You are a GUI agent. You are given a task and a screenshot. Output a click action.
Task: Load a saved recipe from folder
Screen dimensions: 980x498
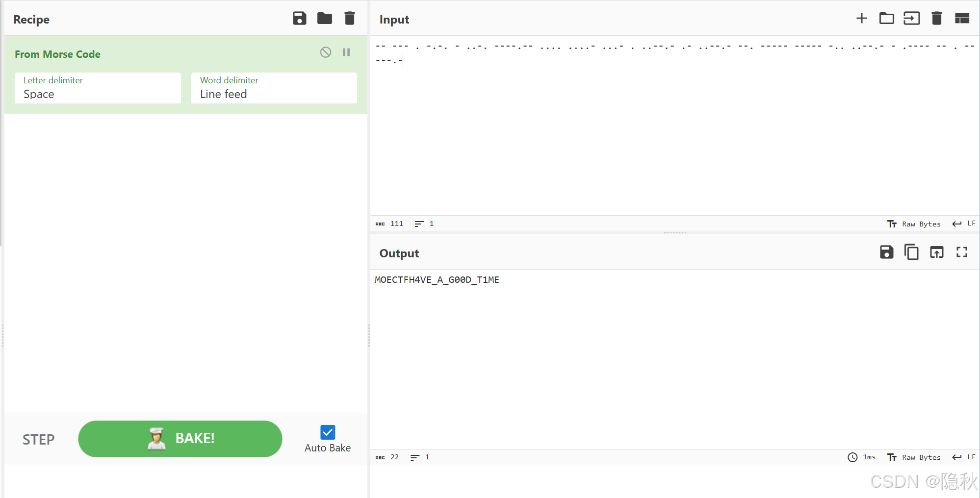click(324, 18)
